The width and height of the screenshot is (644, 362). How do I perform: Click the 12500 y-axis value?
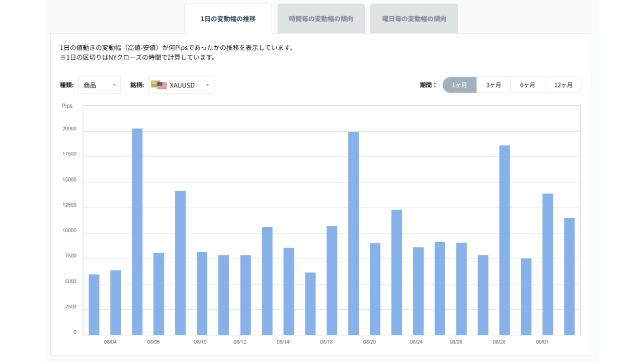pyautogui.click(x=69, y=205)
